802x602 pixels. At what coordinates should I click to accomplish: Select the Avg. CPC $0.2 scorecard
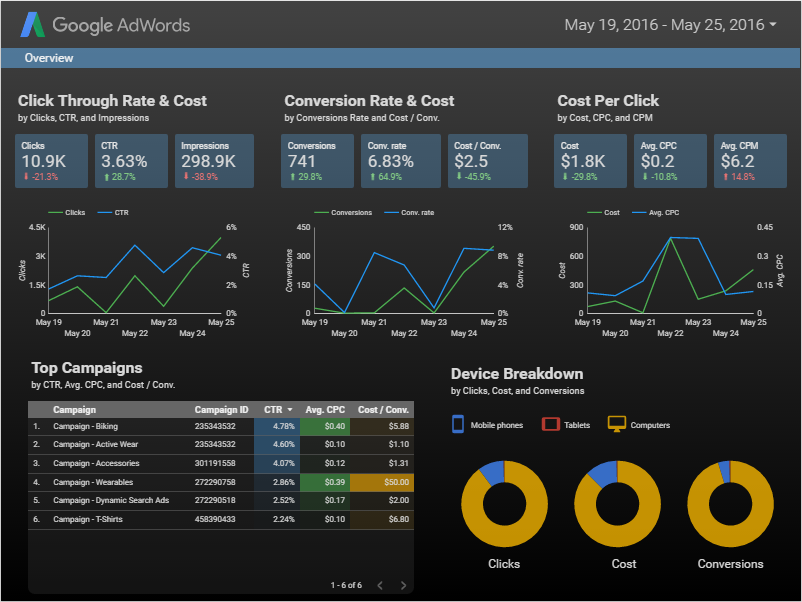coord(670,161)
